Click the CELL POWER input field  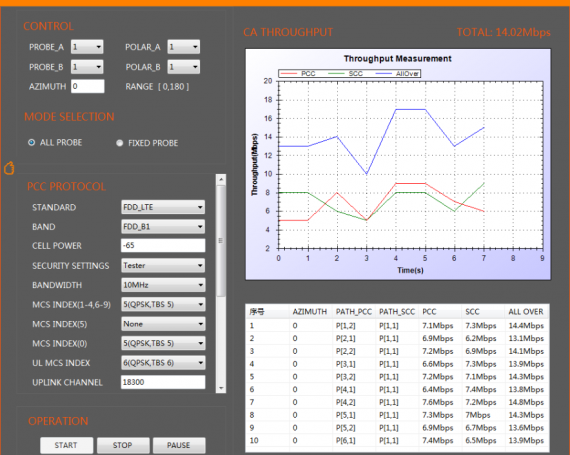pos(163,245)
